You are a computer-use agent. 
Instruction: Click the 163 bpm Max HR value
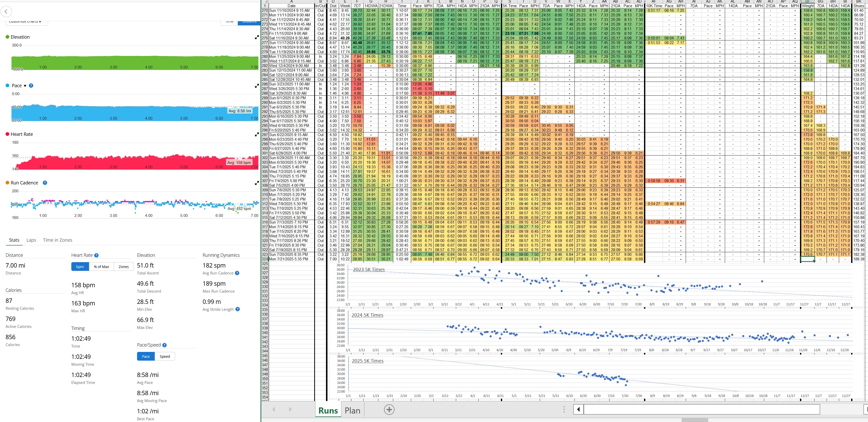pyautogui.click(x=83, y=303)
